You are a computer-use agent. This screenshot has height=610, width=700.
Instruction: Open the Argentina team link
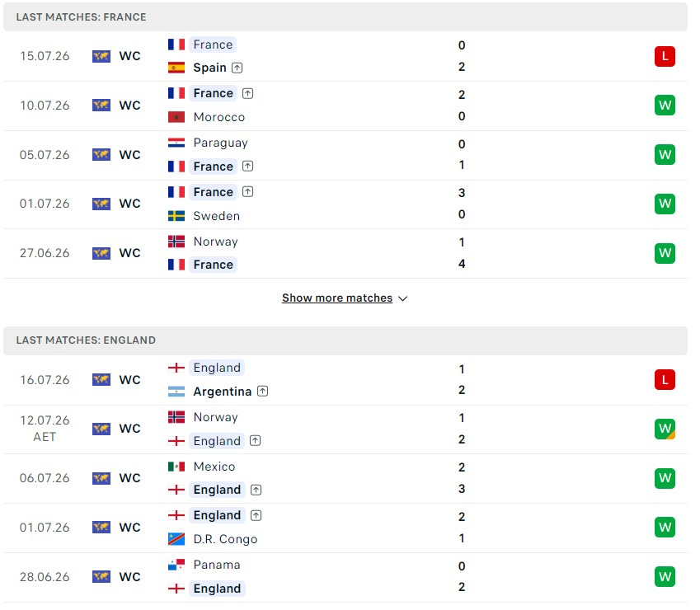(223, 392)
